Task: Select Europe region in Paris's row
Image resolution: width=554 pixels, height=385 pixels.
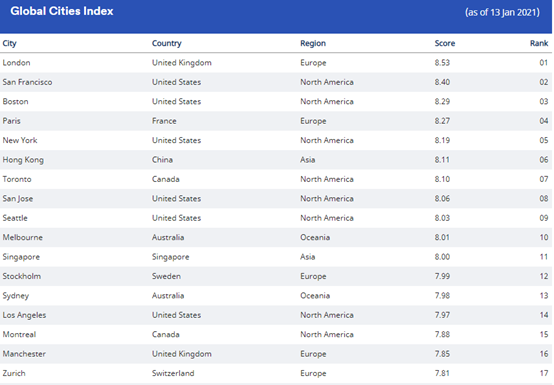Action: [x=313, y=121]
